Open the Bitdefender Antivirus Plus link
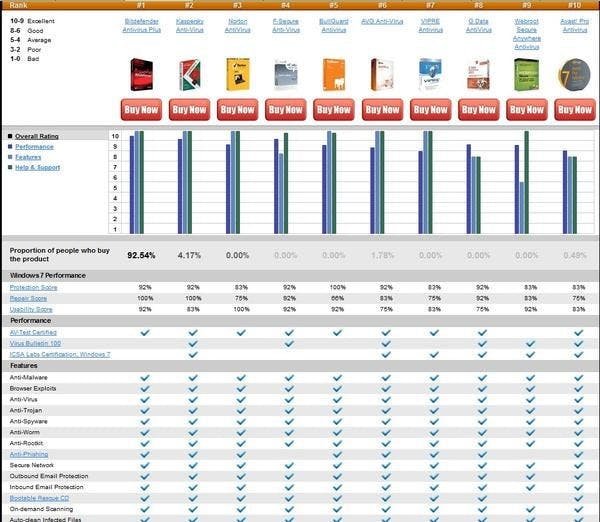 (142, 26)
